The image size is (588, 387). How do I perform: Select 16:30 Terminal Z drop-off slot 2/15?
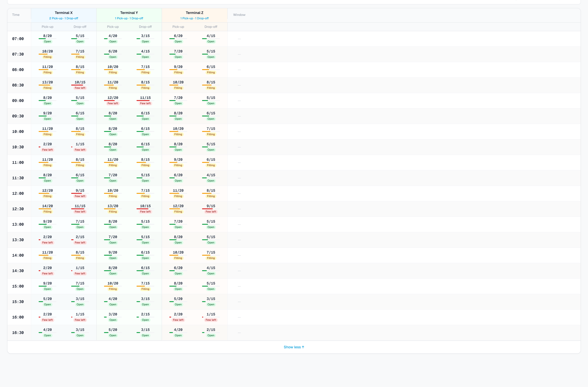[x=211, y=332]
